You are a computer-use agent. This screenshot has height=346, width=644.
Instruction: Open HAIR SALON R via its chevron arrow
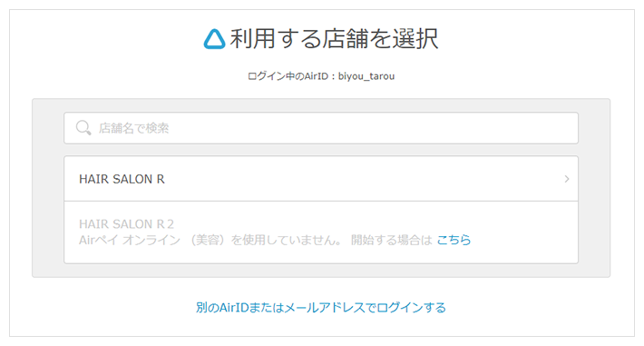click(567, 179)
